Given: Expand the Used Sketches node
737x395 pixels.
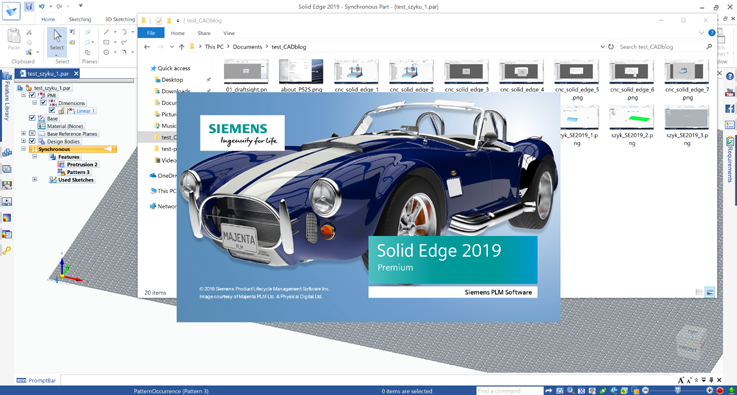Looking at the screenshot, I should pos(34,179).
